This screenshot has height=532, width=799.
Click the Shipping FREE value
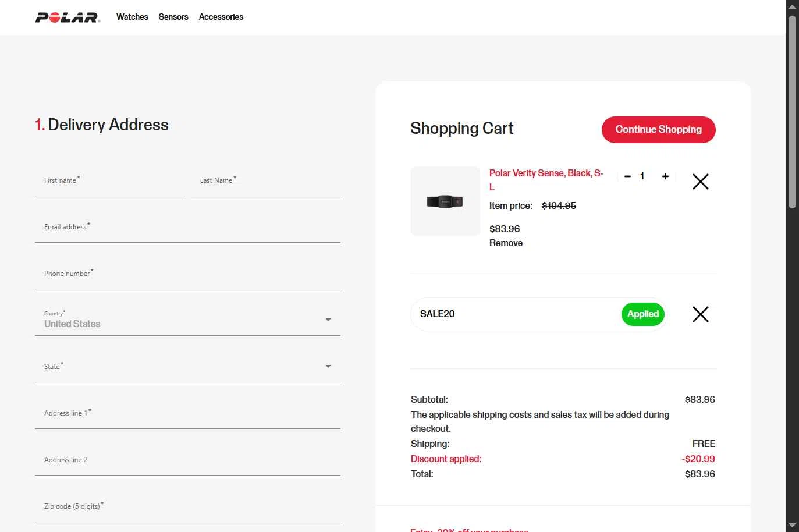click(x=704, y=444)
